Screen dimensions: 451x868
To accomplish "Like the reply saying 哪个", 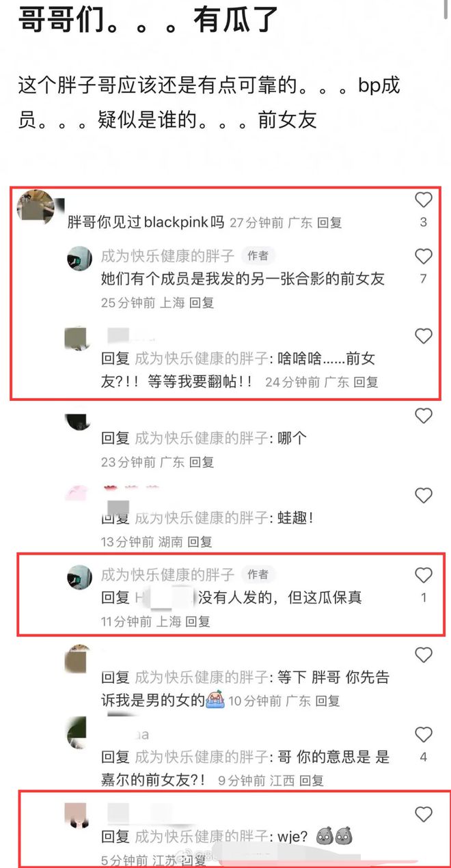I will coord(424,415).
